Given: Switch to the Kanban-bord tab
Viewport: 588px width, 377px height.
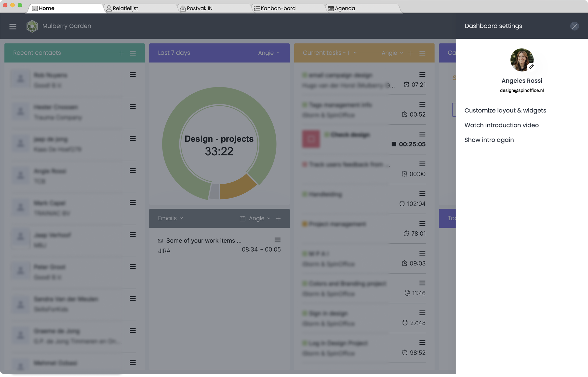Looking at the screenshot, I should pyautogui.click(x=278, y=8).
